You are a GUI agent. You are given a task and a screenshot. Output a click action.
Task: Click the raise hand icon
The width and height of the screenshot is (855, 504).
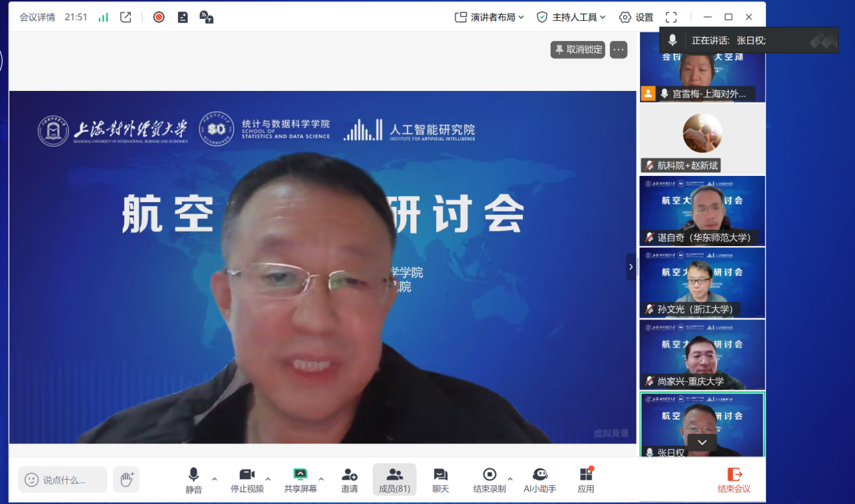(126, 479)
